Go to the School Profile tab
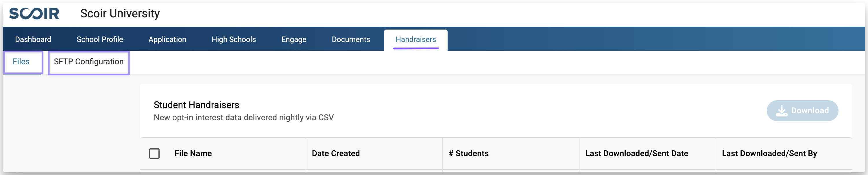Screen dimensions: 868x175 tap(100, 39)
